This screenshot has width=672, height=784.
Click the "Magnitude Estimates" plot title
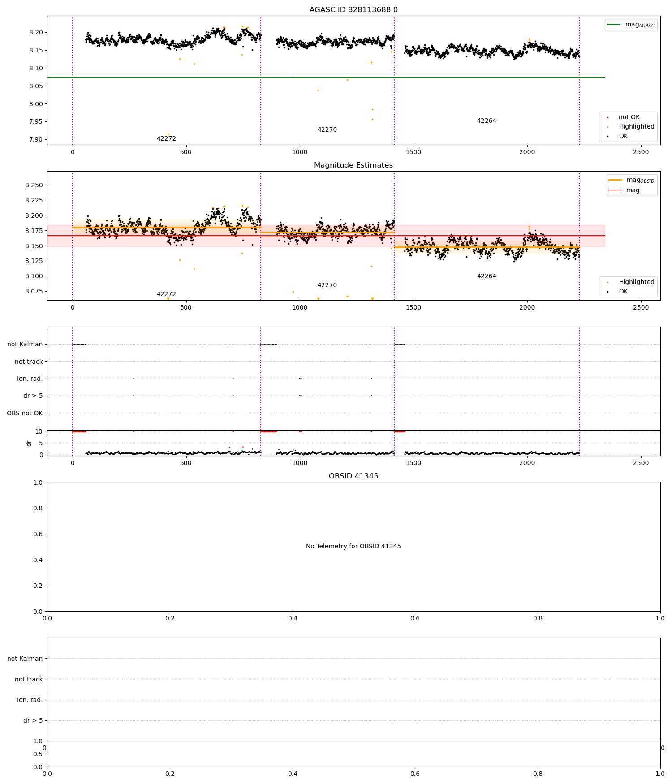tap(353, 165)
